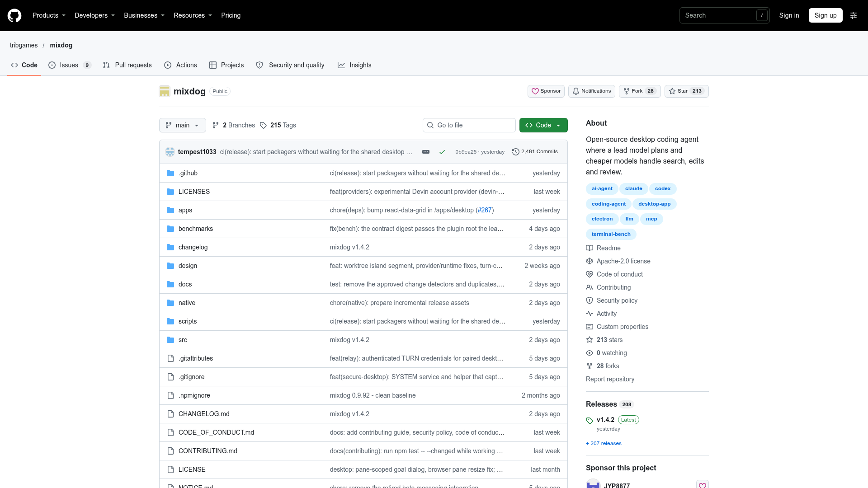Open the Custom properties link
Screen dimensions: 868x488
622,327
